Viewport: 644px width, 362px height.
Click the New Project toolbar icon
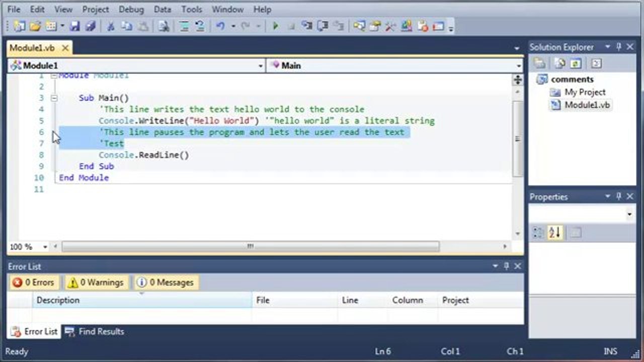coord(20,26)
